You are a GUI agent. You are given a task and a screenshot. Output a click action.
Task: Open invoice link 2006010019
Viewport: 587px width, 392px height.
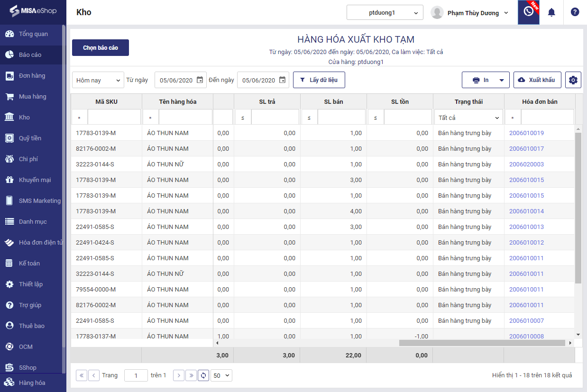click(x=526, y=133)
